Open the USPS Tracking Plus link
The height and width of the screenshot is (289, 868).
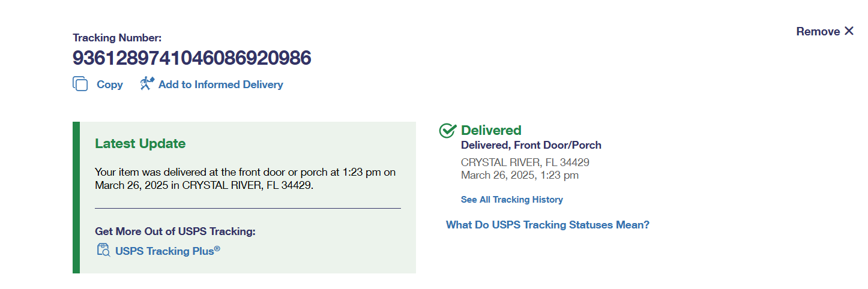(x=167, y=251)
